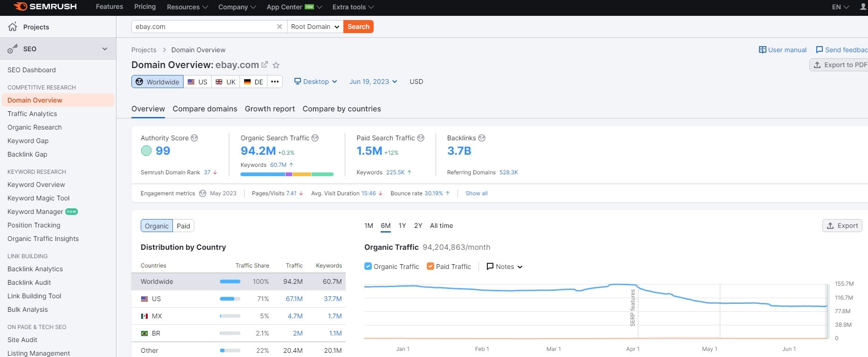Select the Organic distribution toggle
The image size is (868, 357).
(x=157, y=226)
